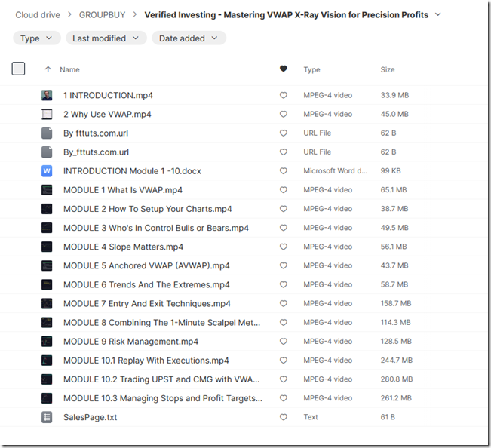The width and height of the screenshot is (491, 448).
Task: Click the file icon of By fttuts.com.url
Action: pyautogui.click(x=47, y=133)
